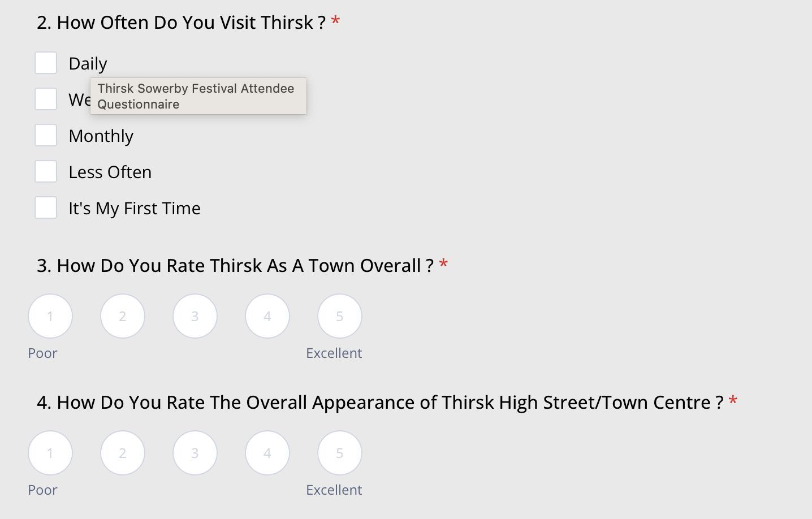
Task: Give Thirsk town overall a 5 rating
Action: click(340, 316)
